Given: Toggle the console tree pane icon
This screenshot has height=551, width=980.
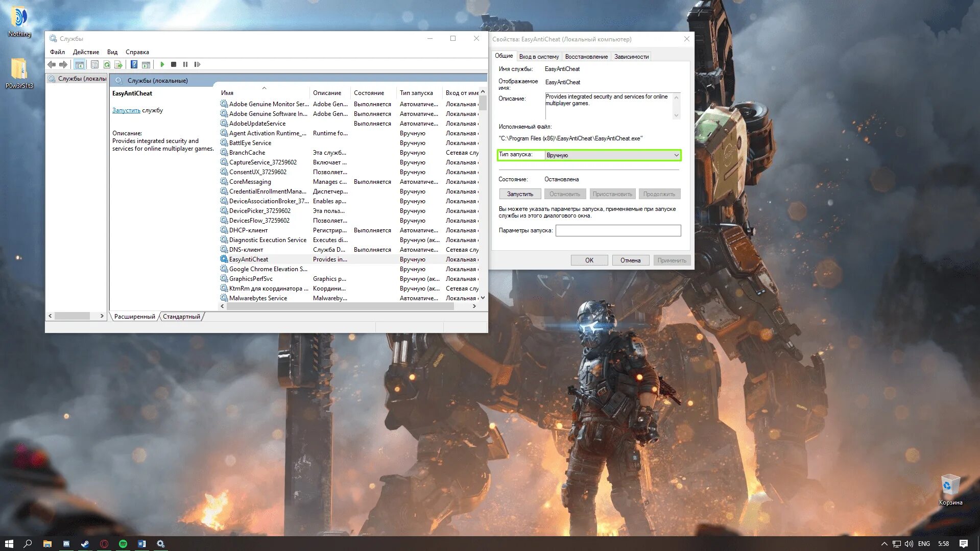Looking at the screenshot, I should coord(79,64).
